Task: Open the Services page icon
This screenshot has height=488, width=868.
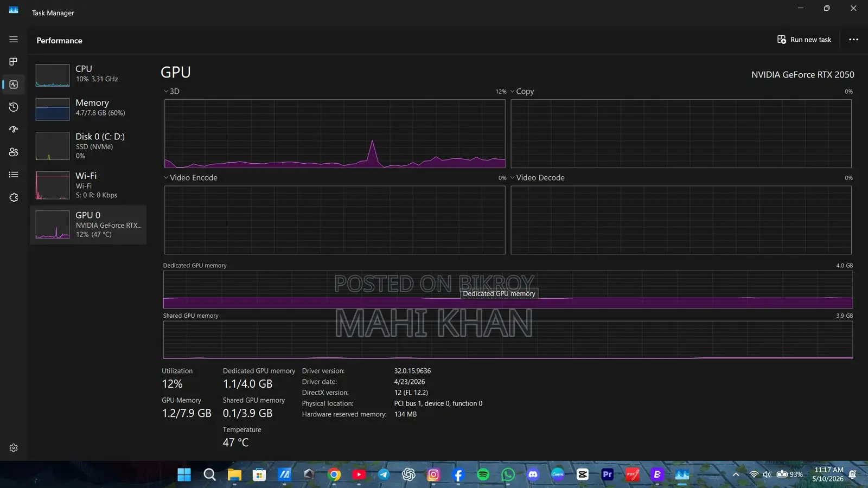Action: [x=14, y=197]
